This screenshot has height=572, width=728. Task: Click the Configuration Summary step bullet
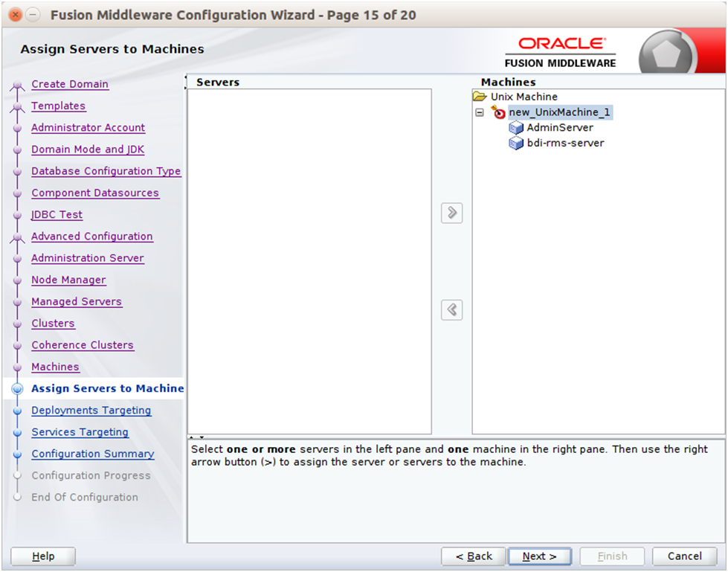(x=17, y=454)
